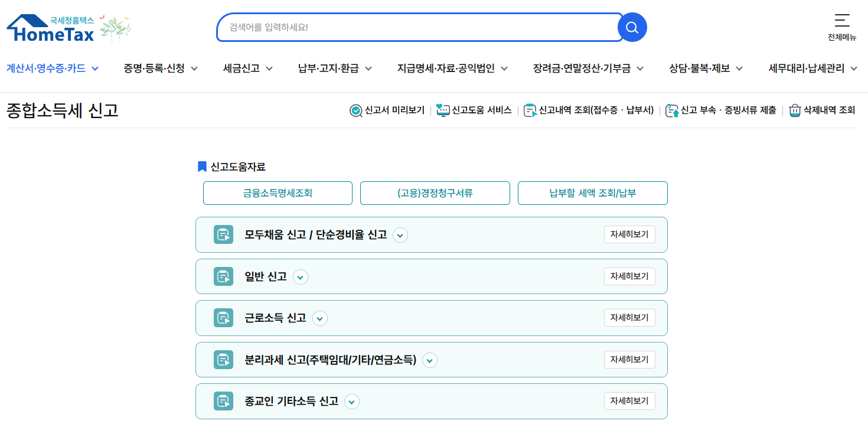
Task: Select the 계산서·영수증·카드 menu
Action: click(46, 69)
